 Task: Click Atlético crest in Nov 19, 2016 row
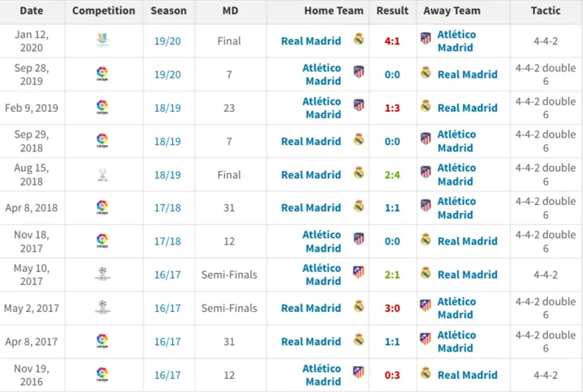point(359,373)
